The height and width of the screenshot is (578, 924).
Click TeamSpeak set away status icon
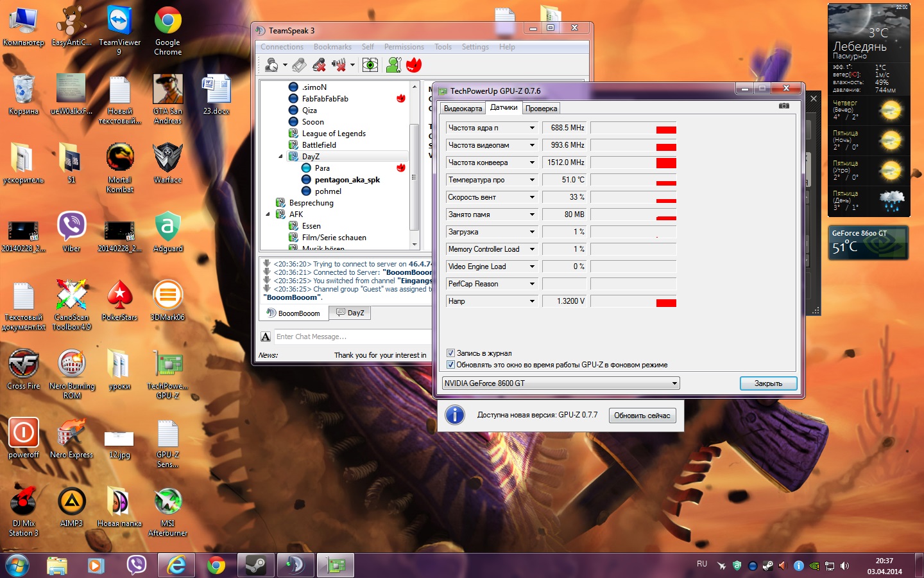[272, 65]
